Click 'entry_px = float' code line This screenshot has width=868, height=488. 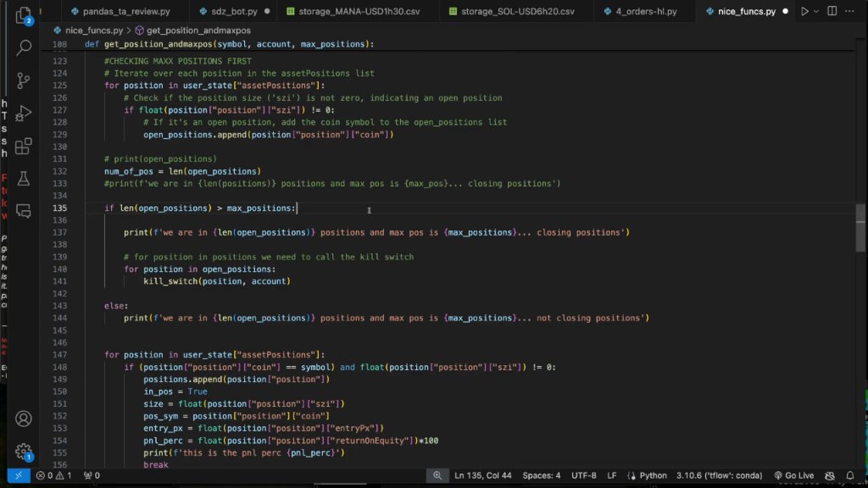(264, 428)
